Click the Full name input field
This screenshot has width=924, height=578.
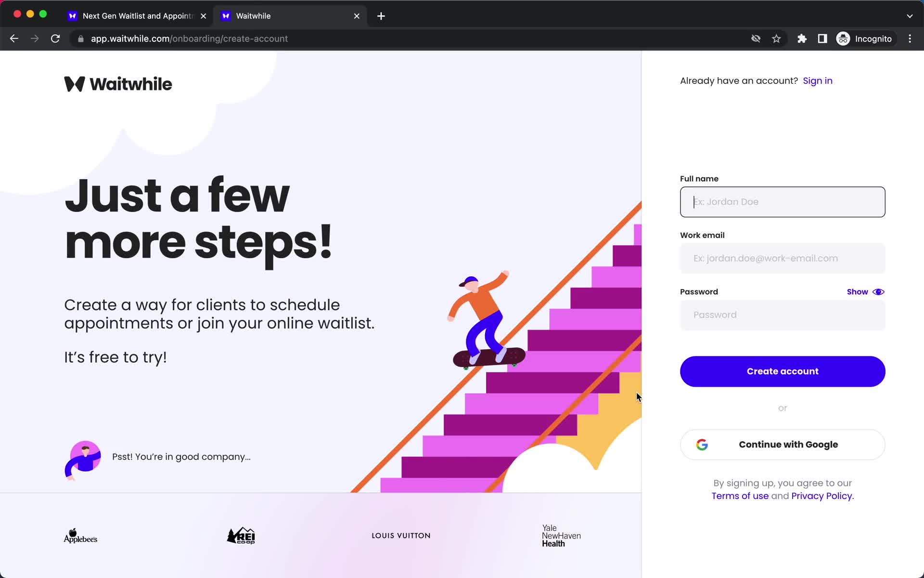[783, 202]
